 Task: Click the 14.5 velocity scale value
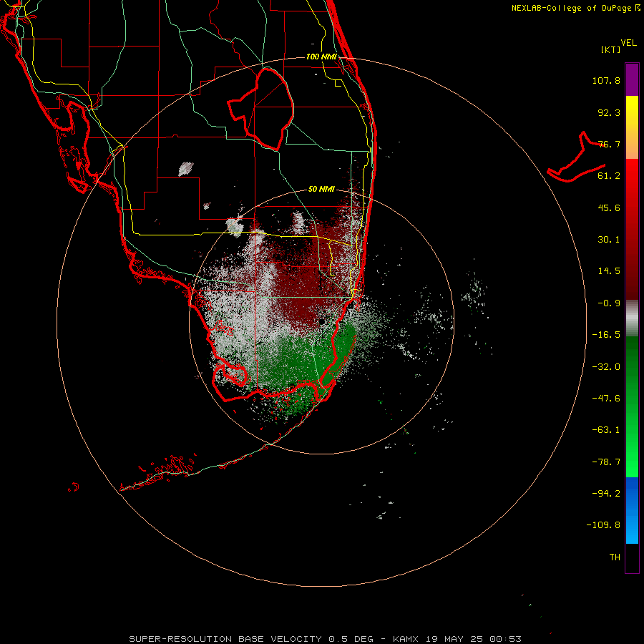(609, 271)
